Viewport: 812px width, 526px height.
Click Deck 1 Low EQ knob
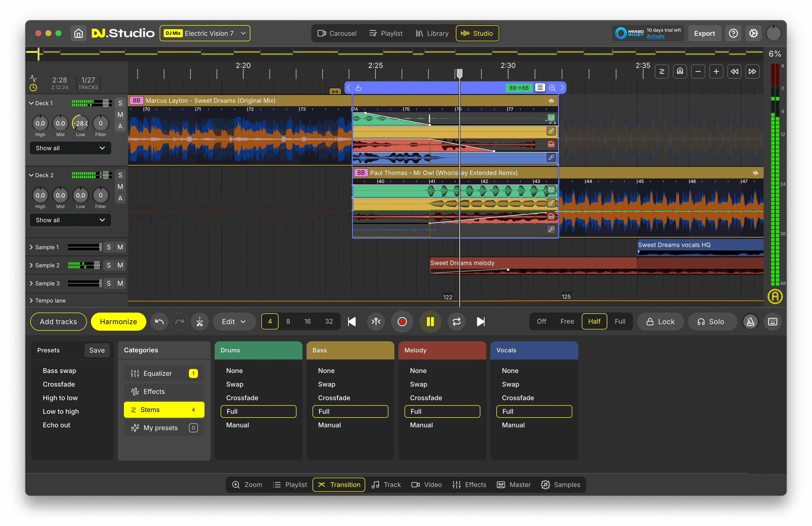[81, 123]
